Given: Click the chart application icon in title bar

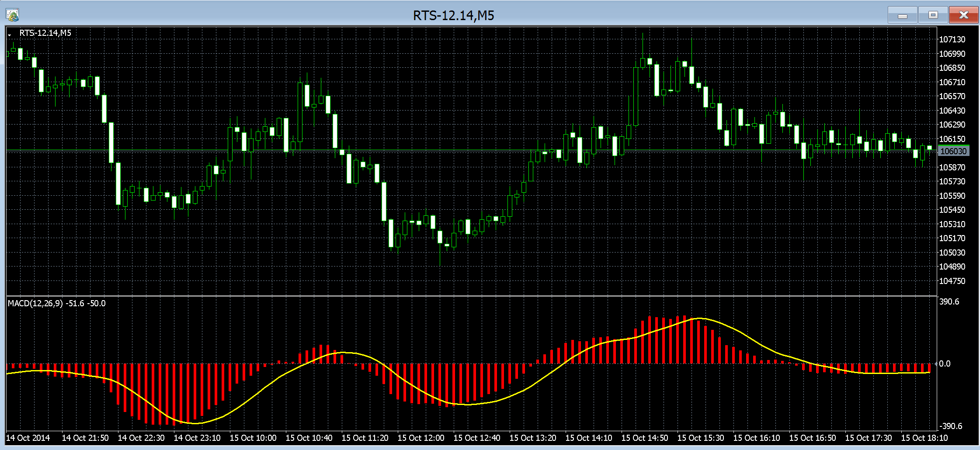Looking at the screenshot, I should coord(12,15).
